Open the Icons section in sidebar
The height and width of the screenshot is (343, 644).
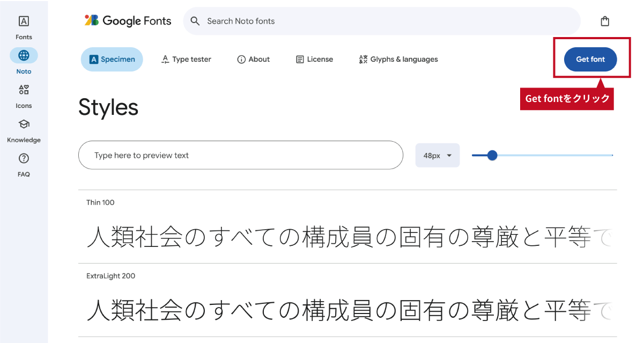click(x=24, y=90)
